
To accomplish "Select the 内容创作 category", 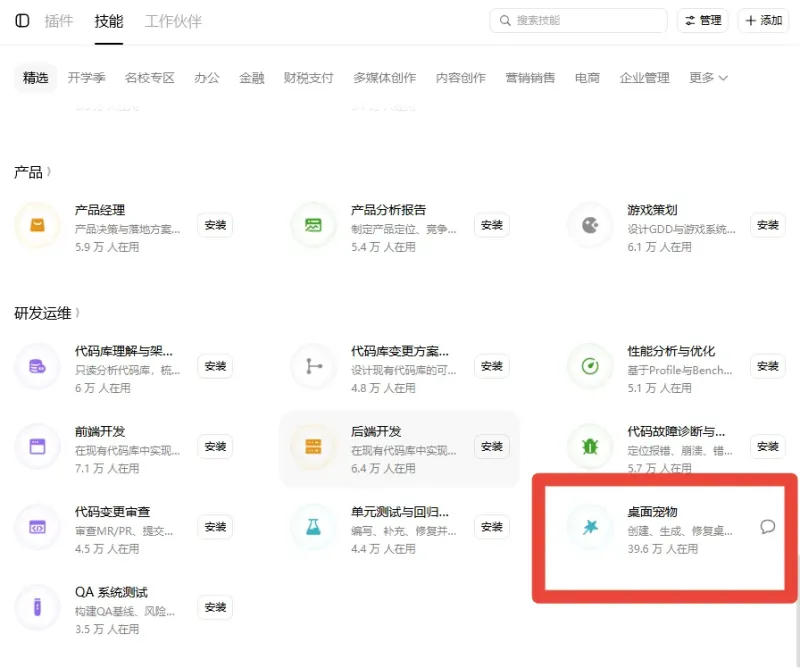I will click(x=461, y=78).
